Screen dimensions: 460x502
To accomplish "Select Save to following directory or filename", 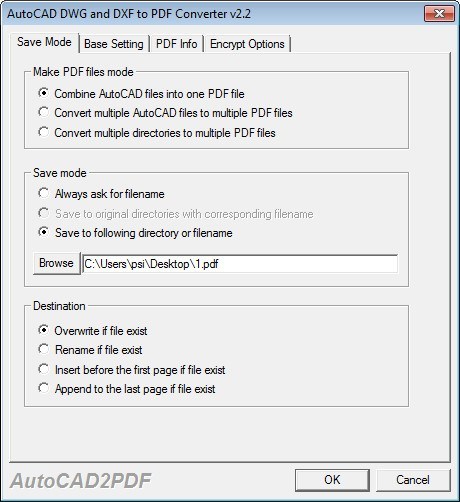I will click(135, 233).
